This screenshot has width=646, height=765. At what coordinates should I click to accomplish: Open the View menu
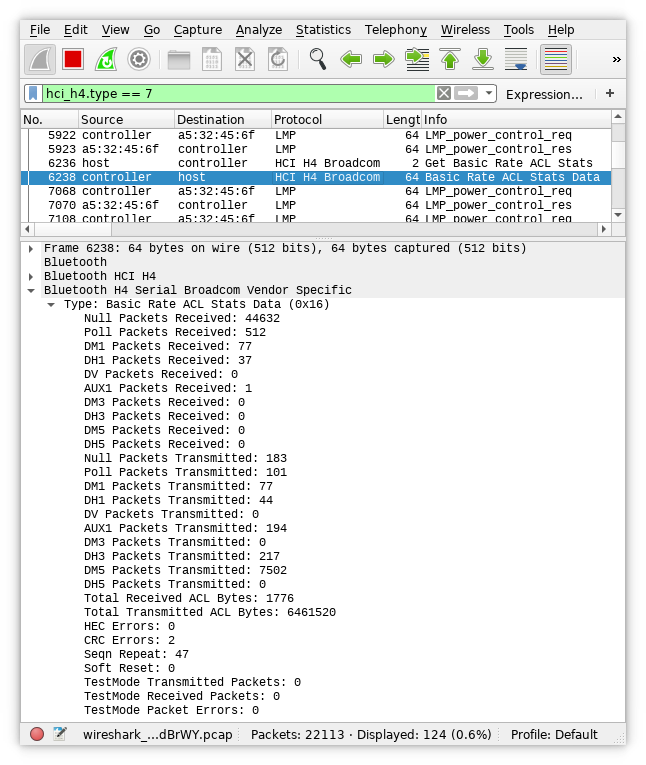coord(116,30)
